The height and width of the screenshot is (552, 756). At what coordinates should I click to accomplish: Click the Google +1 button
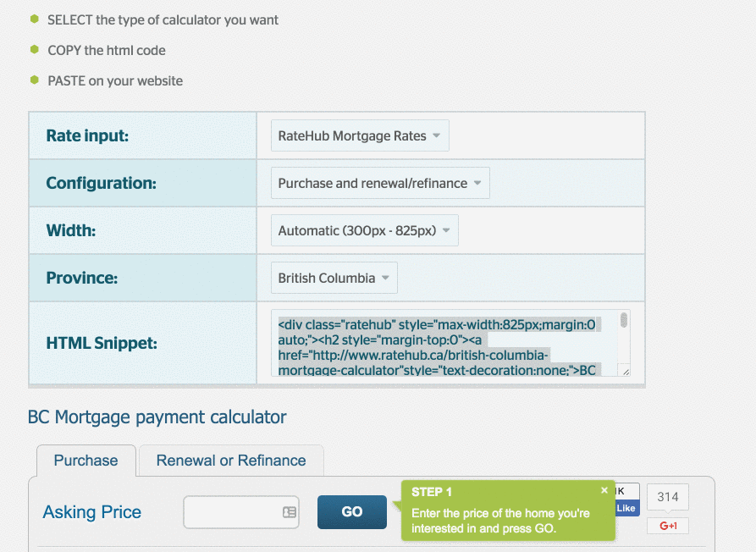pyautogui.click(x=668, y=526)
